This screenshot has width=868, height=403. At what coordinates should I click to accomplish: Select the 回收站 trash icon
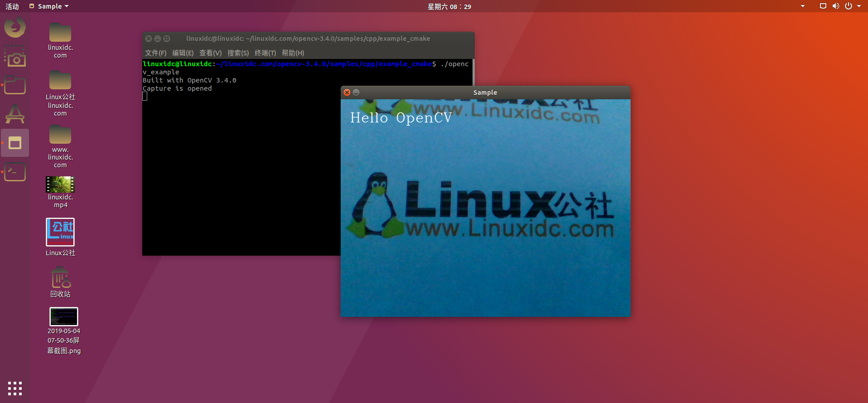[60, 282]
